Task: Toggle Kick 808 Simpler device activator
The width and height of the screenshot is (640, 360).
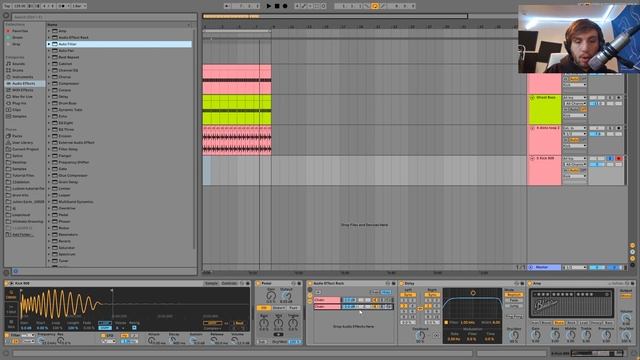Action: tap(7, 283)
